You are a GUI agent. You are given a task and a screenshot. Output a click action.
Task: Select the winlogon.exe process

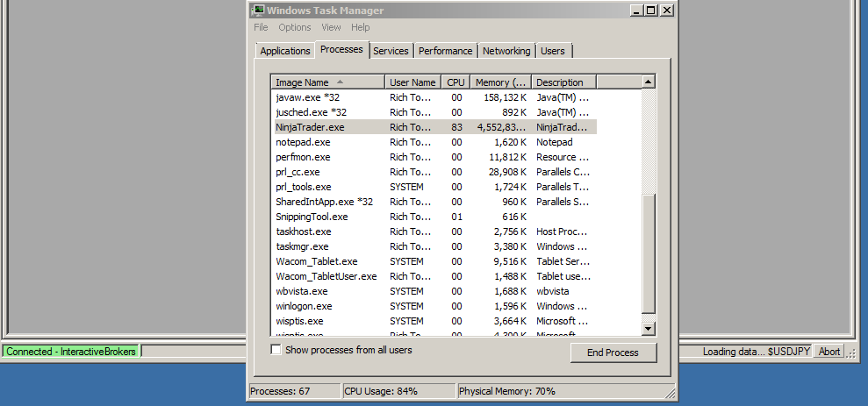[x=435, y=306]
